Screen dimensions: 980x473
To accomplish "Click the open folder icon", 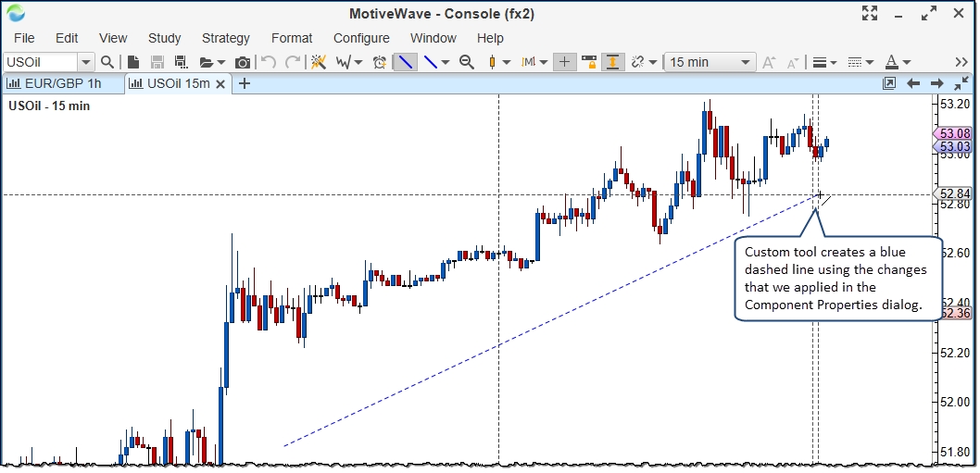I will [206, 62].
